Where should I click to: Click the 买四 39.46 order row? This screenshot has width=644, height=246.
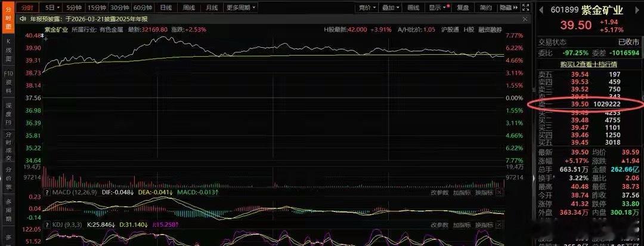pos(589,135)
